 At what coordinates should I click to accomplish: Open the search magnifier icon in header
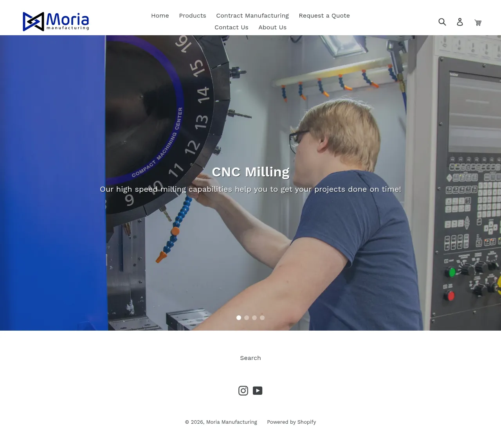442,22
